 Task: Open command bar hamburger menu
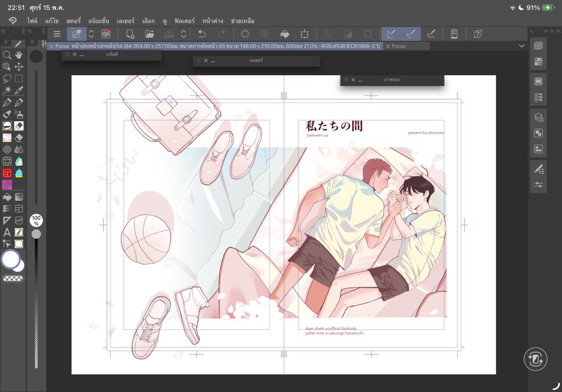(57, 34)
